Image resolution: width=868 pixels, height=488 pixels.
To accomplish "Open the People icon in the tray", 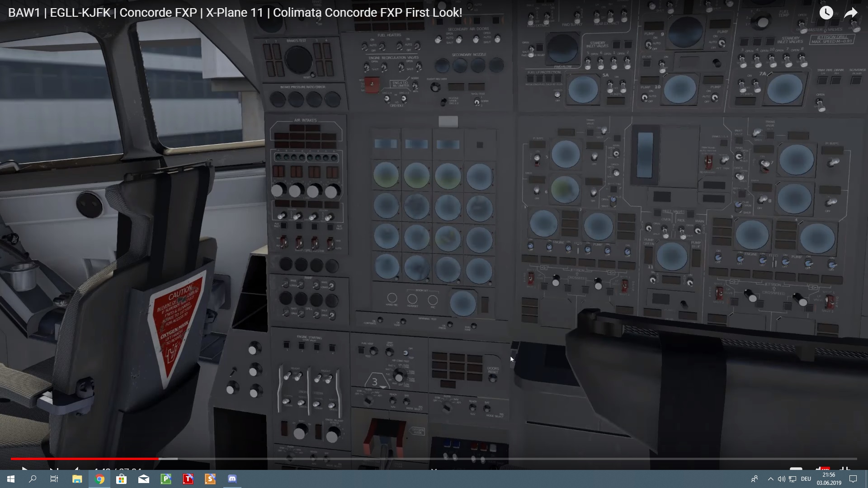I will click(754, 479).
